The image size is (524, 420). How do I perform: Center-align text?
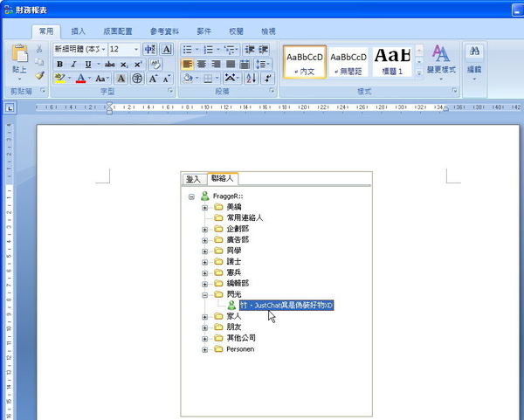[x=202, y=64]
